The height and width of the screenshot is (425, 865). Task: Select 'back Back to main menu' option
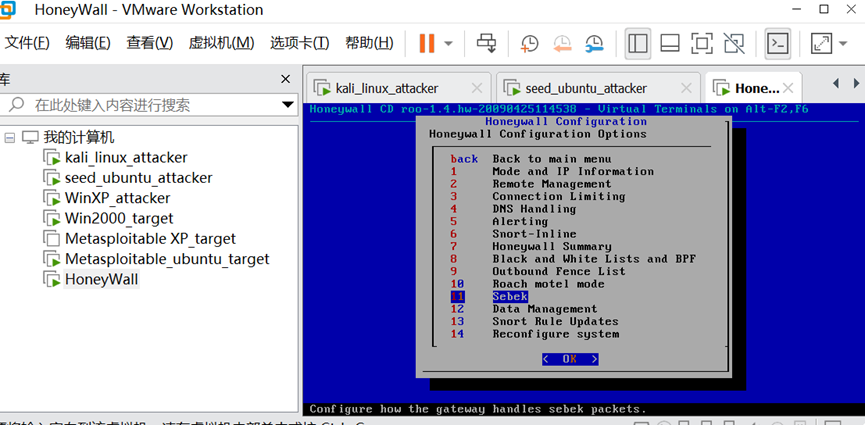point(530,159)
